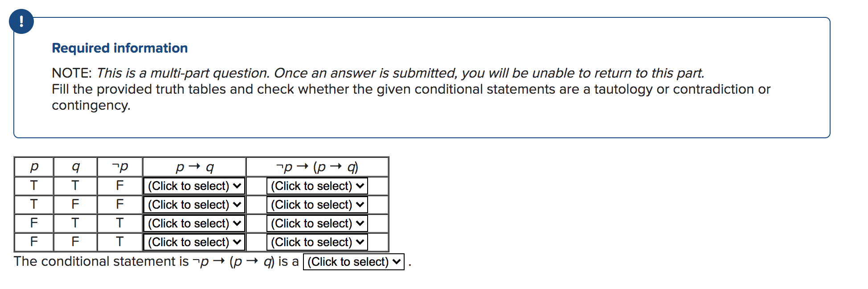This screenshot has width=868, height=289.
Task: Open p→q dropdown for row F F
Action: 194,242
